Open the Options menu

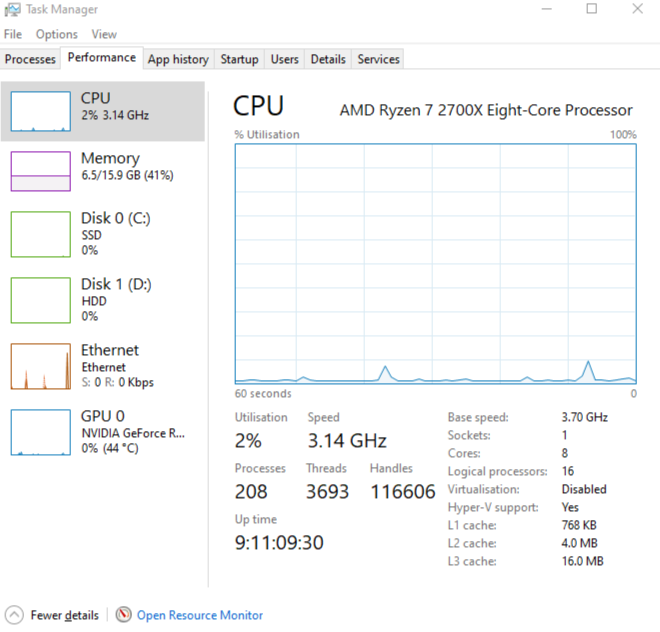[x=56, y=34]
